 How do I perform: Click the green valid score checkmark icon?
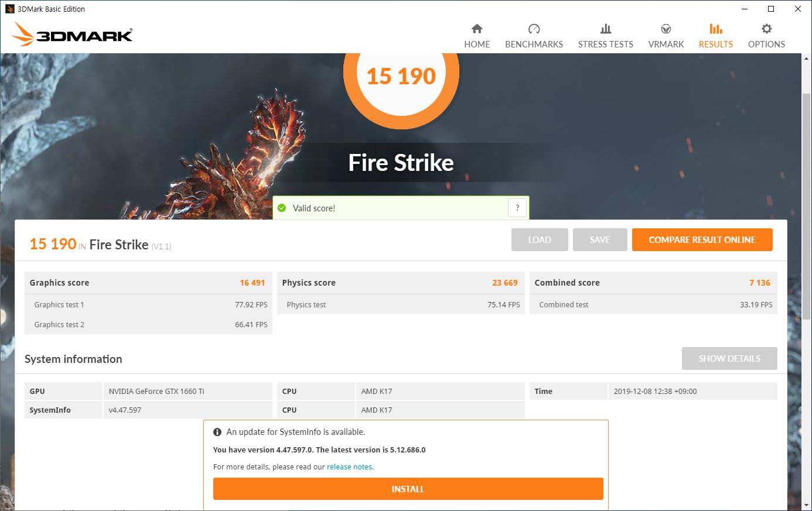click(282, 208)
